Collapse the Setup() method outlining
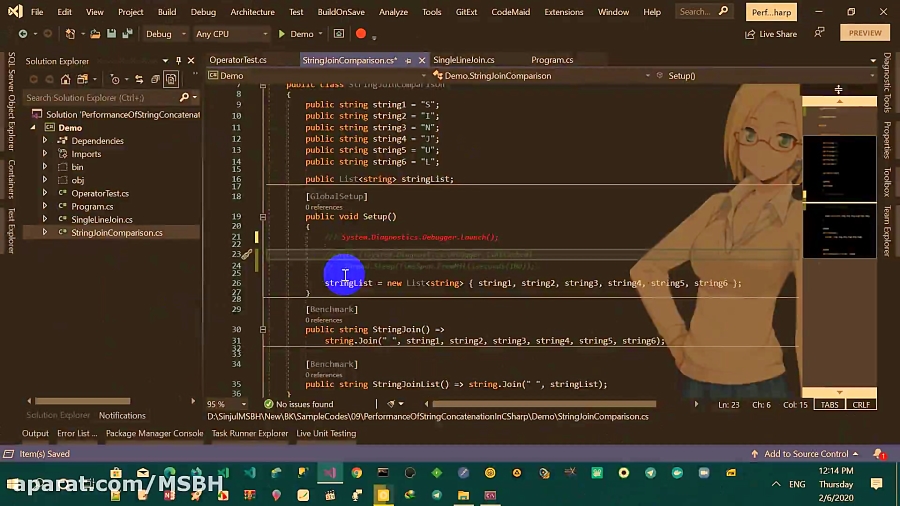The image size is (900, 506). 263,217
